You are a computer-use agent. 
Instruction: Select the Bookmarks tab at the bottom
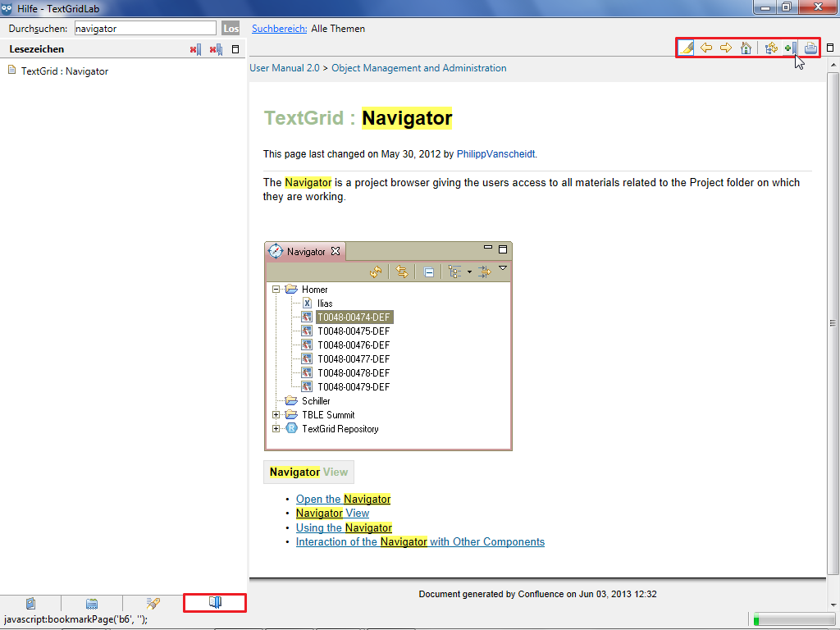(x=215, y=603)
